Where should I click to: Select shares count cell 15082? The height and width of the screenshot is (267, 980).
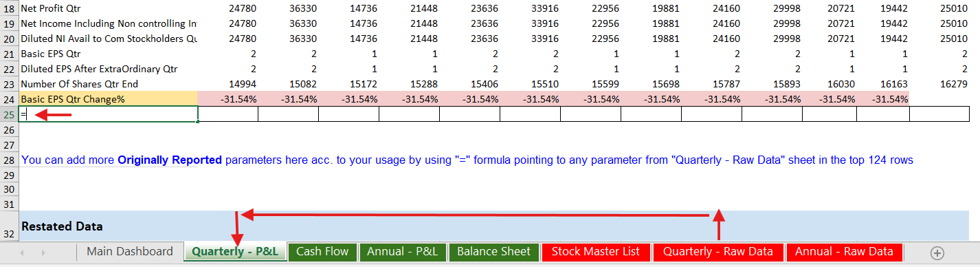pos(289,84)
